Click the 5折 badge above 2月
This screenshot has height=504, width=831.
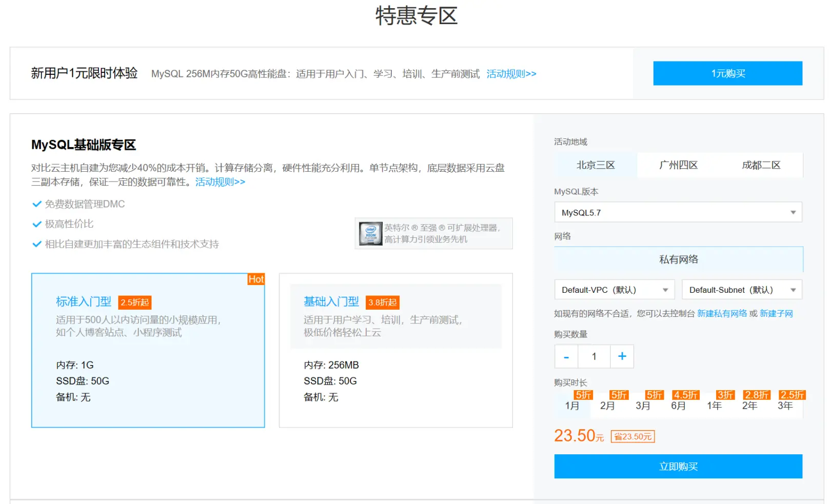point(619,395)
